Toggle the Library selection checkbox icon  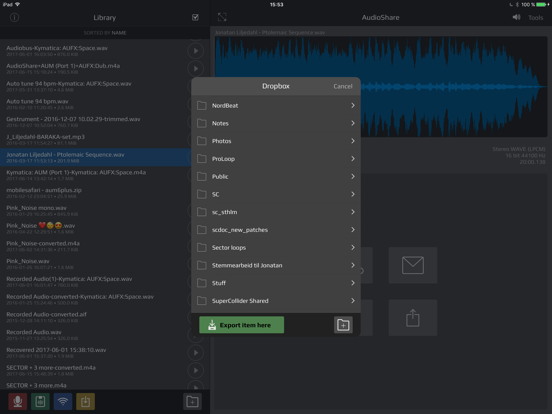point(195,17)
